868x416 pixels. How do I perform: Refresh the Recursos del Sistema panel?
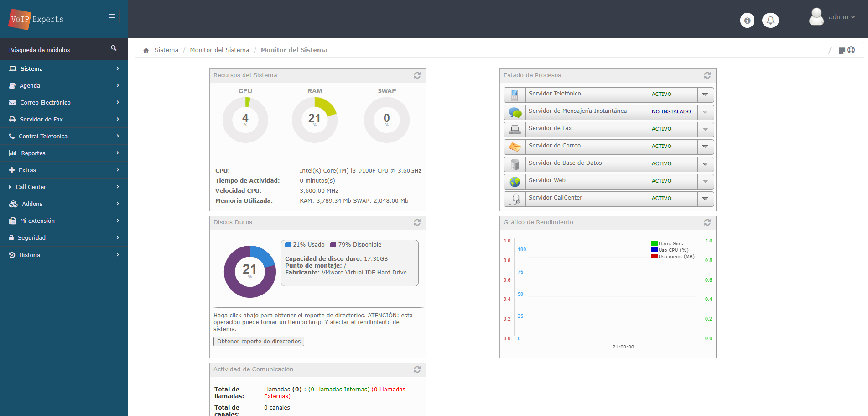point(417,75)
